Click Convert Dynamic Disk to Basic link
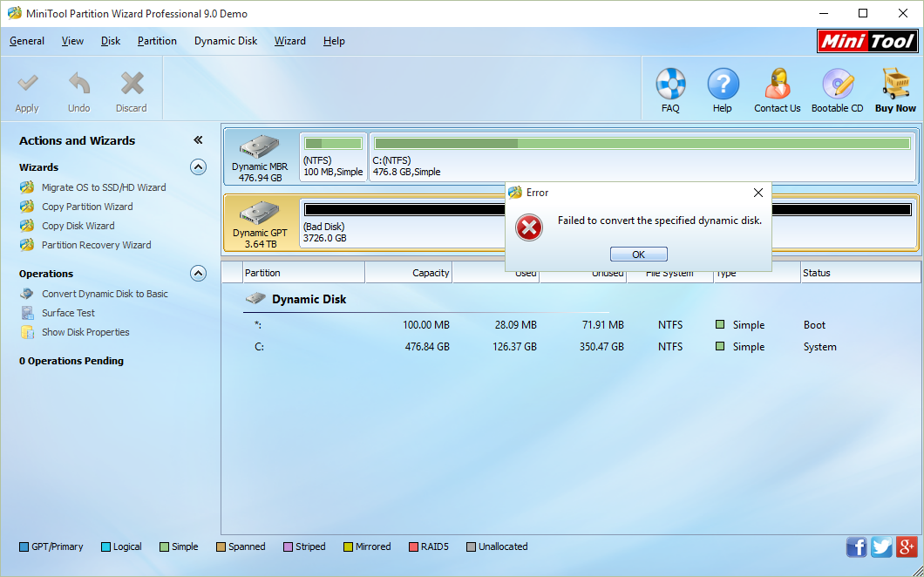Image resolution: width=924 pixels, height=577 pixels. 105,294
